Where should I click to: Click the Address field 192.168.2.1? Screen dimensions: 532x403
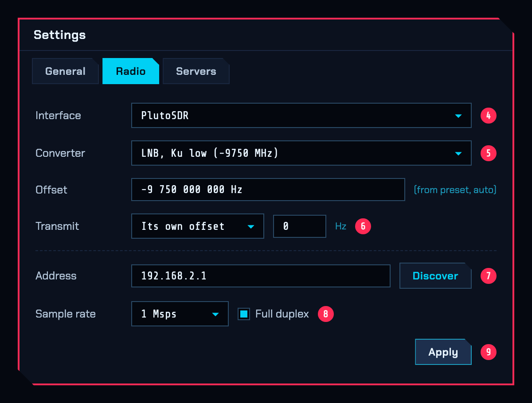tap(261, 276)
